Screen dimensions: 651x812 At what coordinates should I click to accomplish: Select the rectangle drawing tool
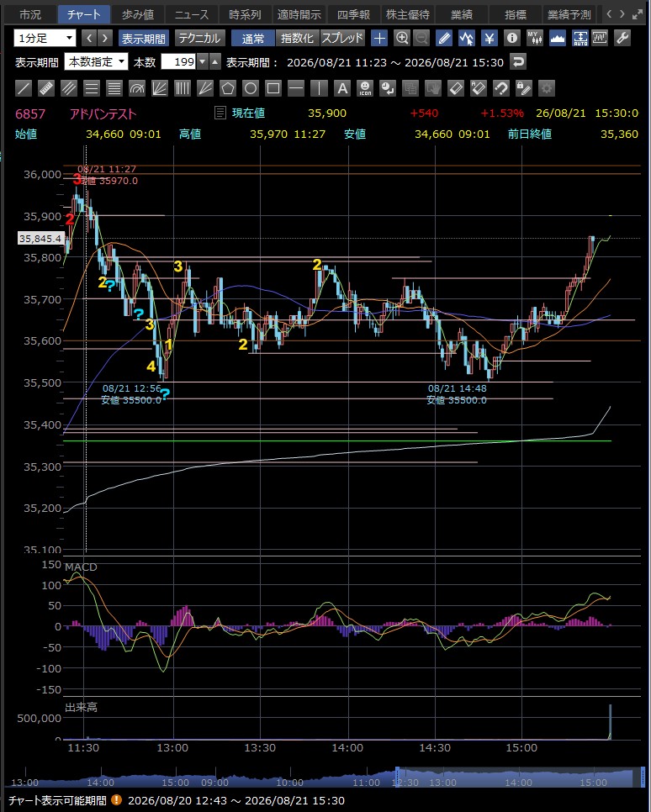(x=273, y=88)
